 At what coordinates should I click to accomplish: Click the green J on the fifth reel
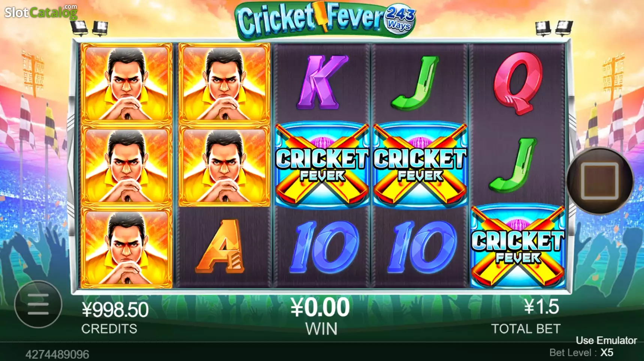pyautogui.click(x=513, y=165)
